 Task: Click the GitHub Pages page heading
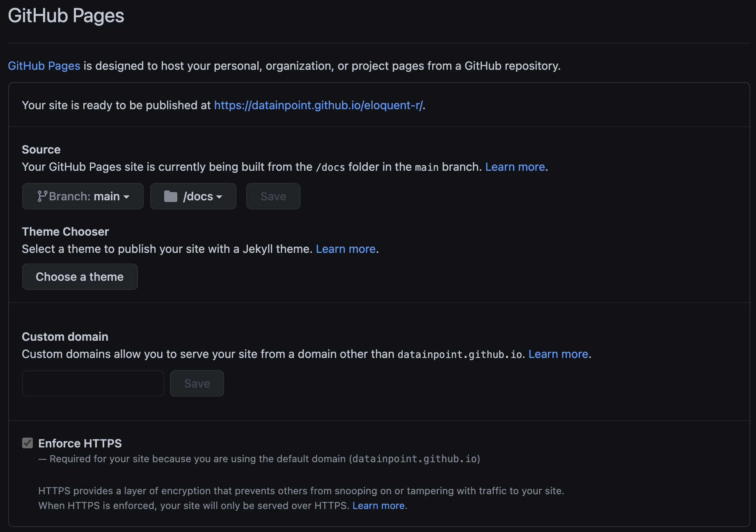click(x=66, y=16)
